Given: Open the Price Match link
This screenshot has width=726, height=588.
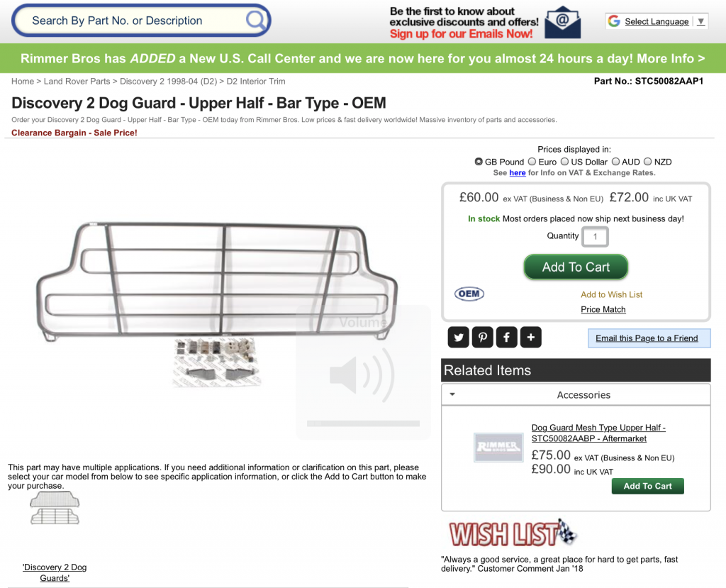Looking at the screenshot, I should [x=603, y=309].
